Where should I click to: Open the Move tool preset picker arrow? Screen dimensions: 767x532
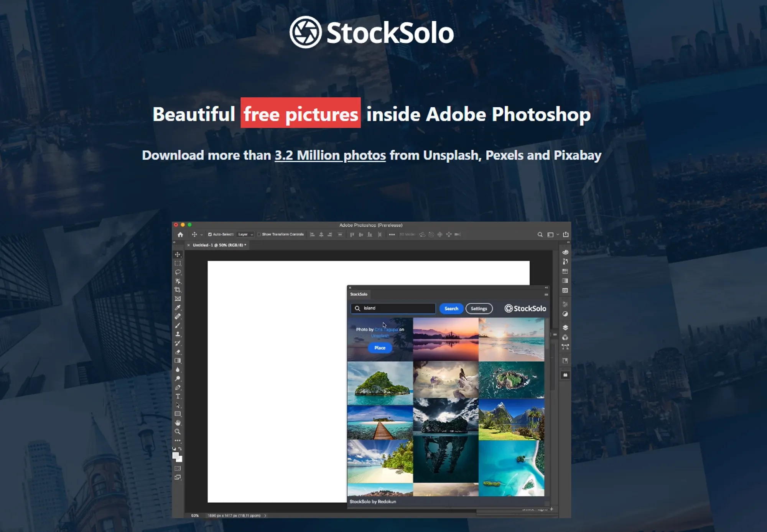[x=202, y=235]
